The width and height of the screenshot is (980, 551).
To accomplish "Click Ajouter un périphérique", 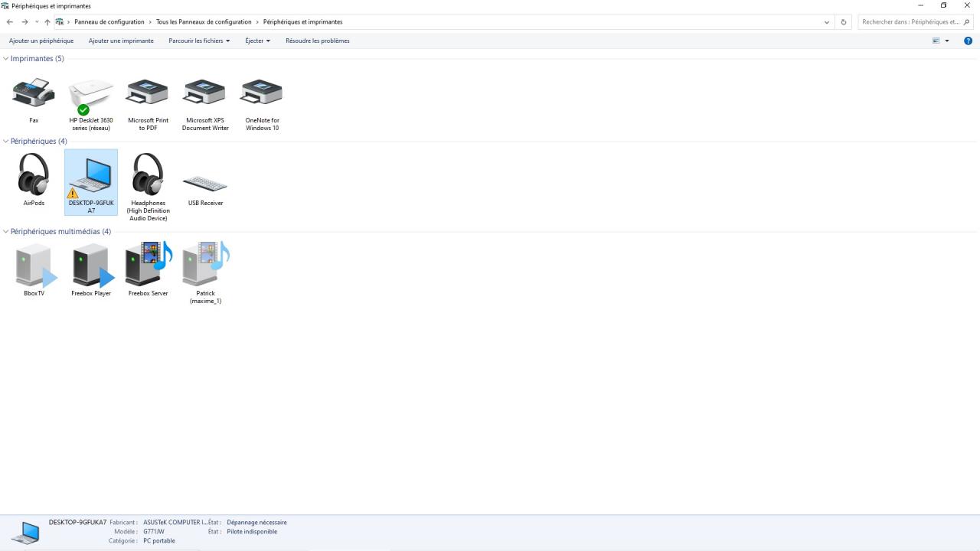I will 41,41.
